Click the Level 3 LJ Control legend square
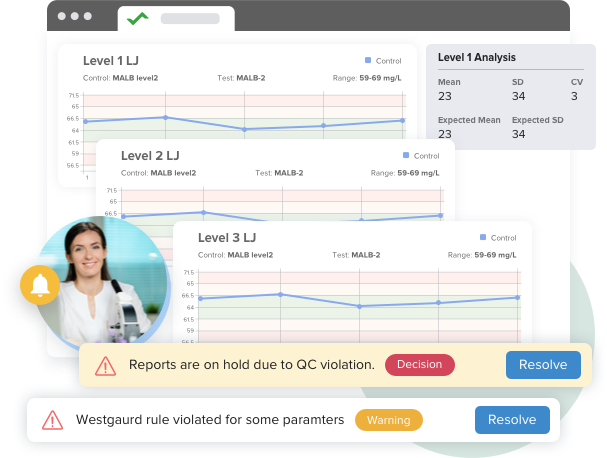 (483, 237)
